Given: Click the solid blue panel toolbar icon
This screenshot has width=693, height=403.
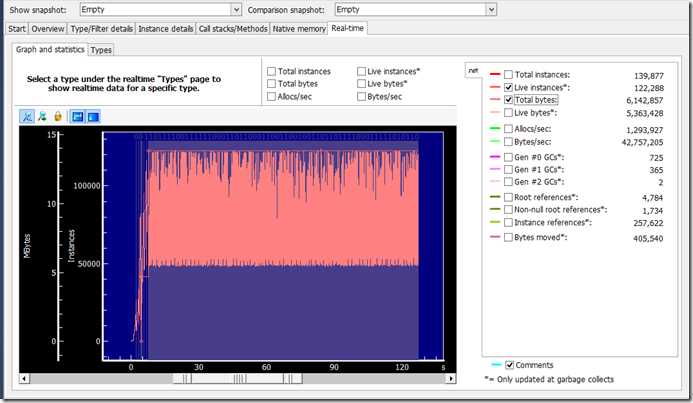Looking at the screenshot, I should 93,117.
